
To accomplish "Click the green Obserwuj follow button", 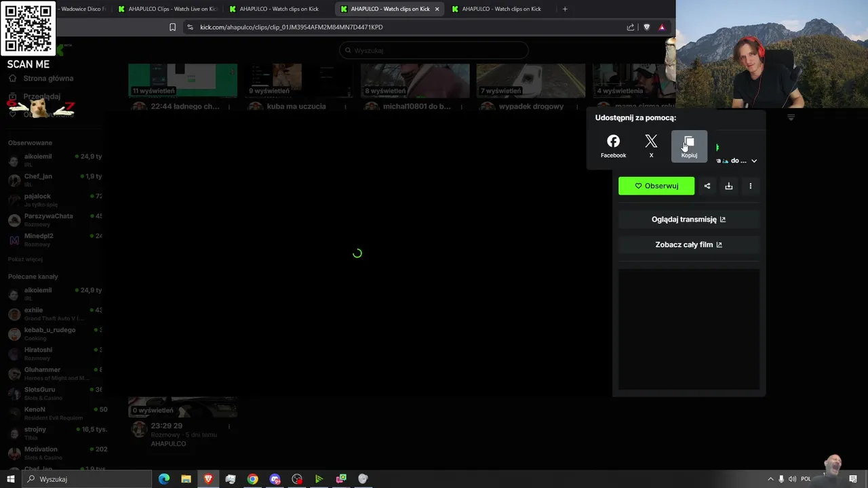I will 656,186.
